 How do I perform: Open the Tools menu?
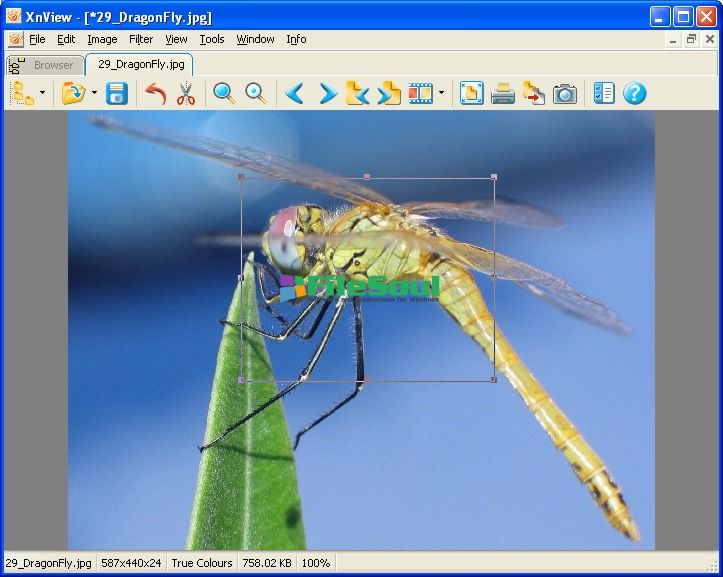coord(212,40)
